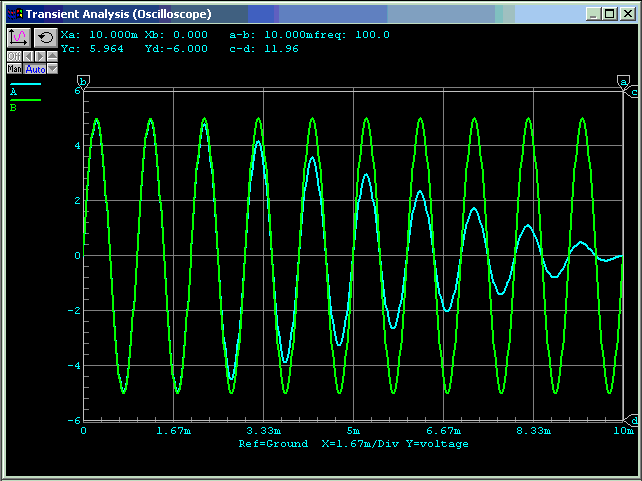
Task: Click cursor marker a at top right
Action: [624, 81]
